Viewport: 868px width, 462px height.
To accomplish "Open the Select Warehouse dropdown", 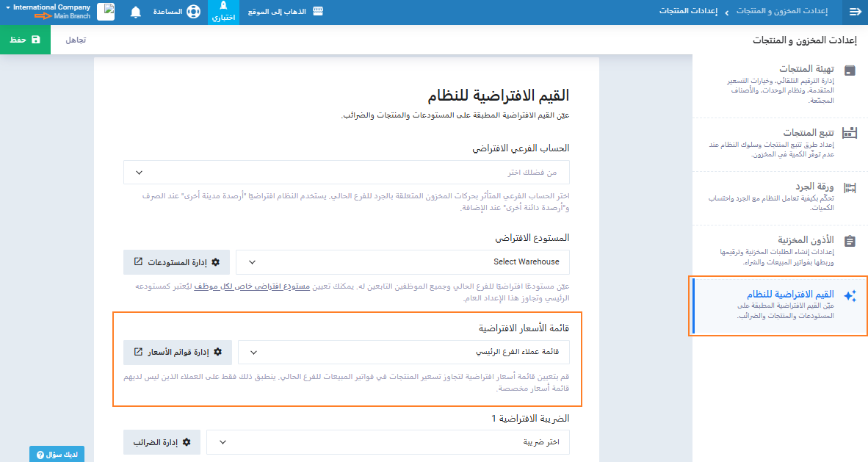I will click(404, 262).
